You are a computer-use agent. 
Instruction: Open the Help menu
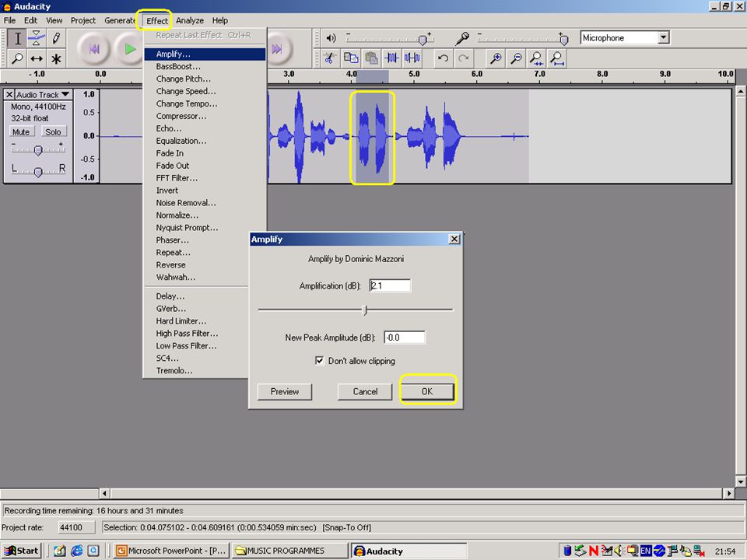(x=219, y=20)
